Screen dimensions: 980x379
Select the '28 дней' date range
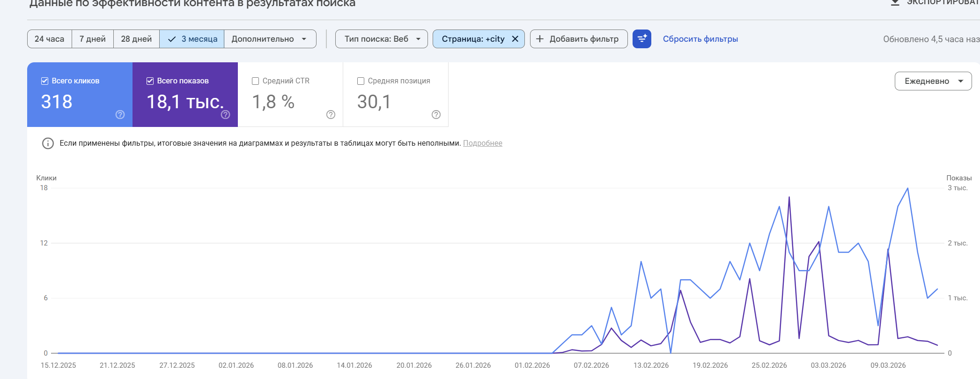(136, 39)
